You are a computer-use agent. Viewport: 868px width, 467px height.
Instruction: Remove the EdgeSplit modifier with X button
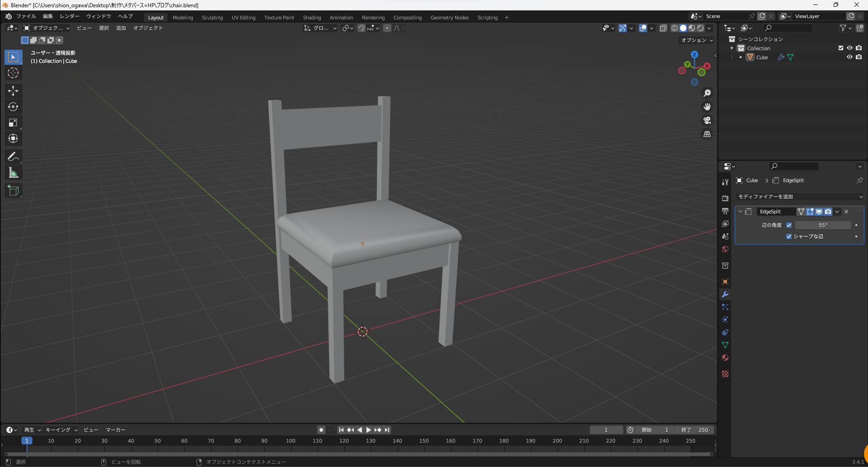point(846,212)
